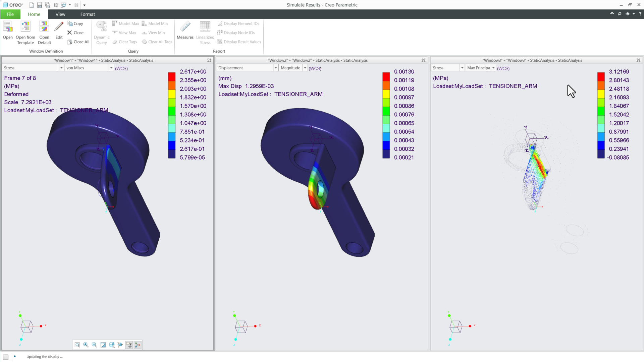Screen dimensions: 644x362
Task: Switch to the View ribbon tab
Action: (60, 14)
